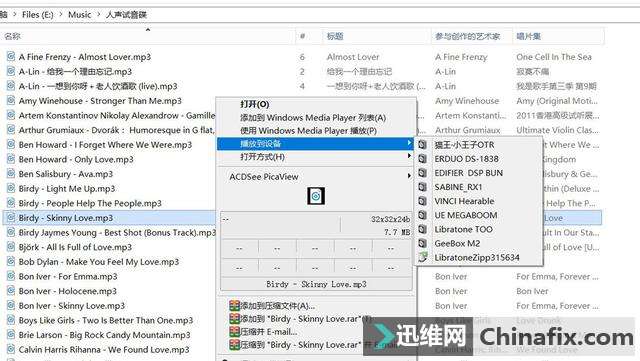640x361 pixels.
Task: Select file Bon Iver - For Emma.mp3
Action: [68, 276]
